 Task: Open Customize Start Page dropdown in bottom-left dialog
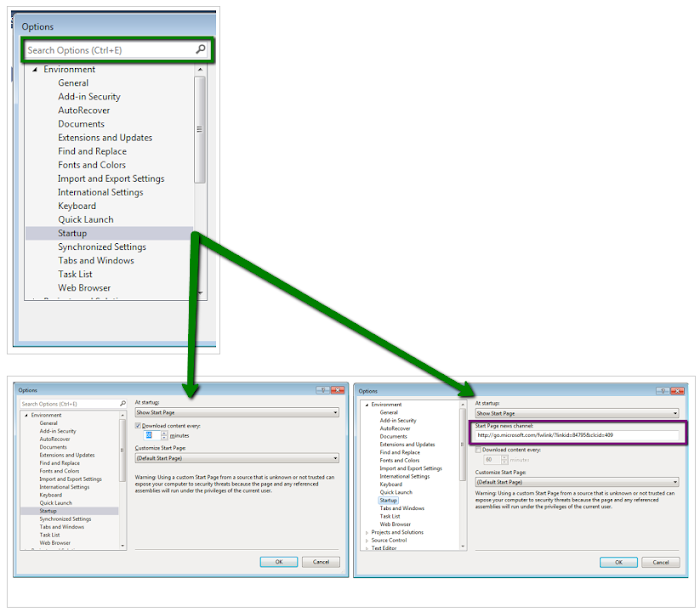tap(237, 458)
